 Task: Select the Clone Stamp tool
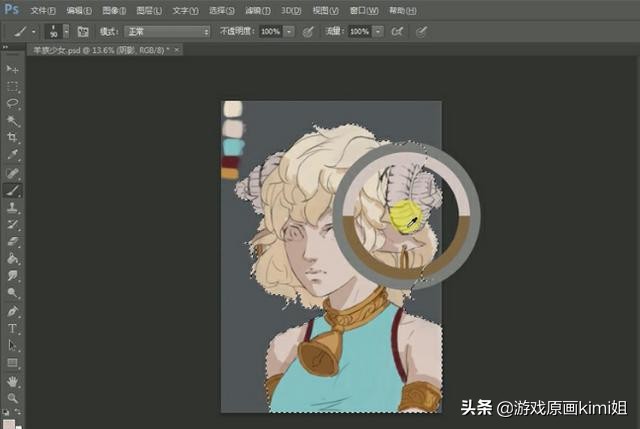[12, 207]
